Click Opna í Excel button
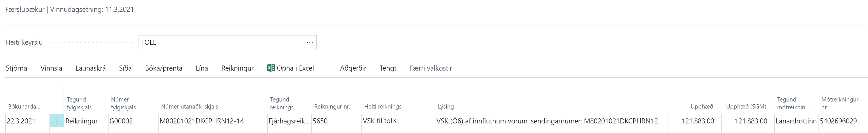 (x=295, y=68)
